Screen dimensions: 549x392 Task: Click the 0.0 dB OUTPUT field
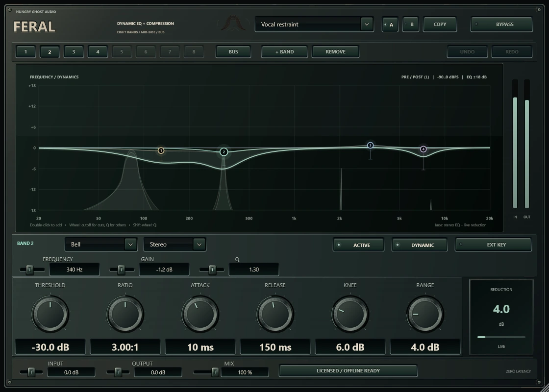[x=158, y=372]
